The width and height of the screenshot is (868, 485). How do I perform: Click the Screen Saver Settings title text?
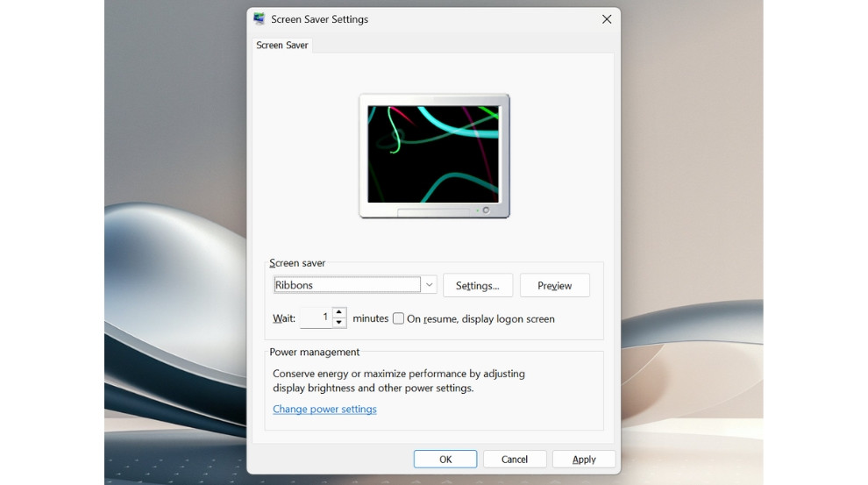319,19
